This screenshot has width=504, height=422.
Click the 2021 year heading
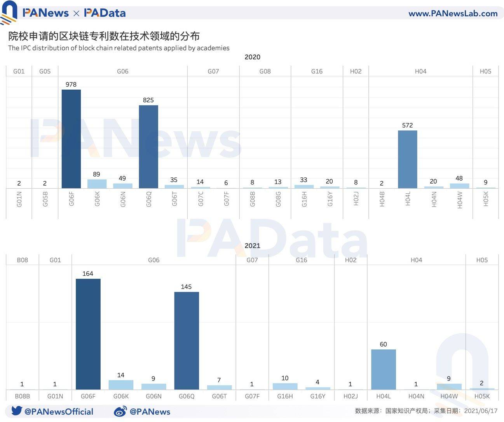point(252,246)
